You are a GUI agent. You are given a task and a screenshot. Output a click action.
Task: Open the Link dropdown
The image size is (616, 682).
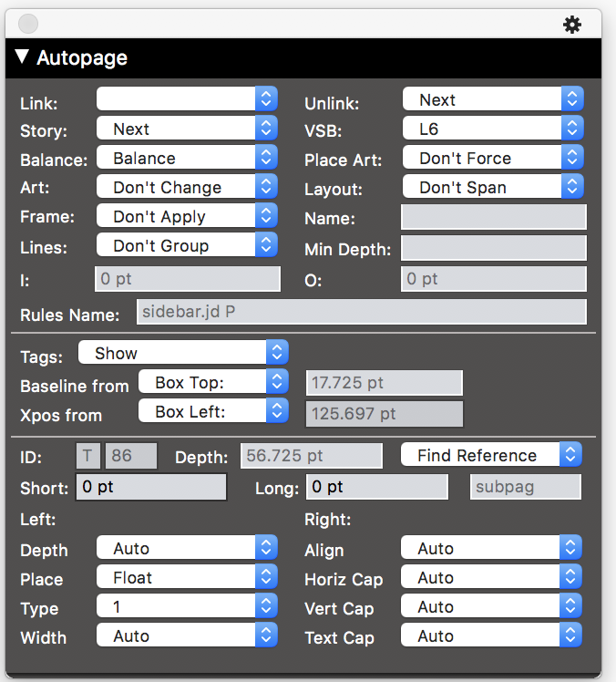point(187,99)
